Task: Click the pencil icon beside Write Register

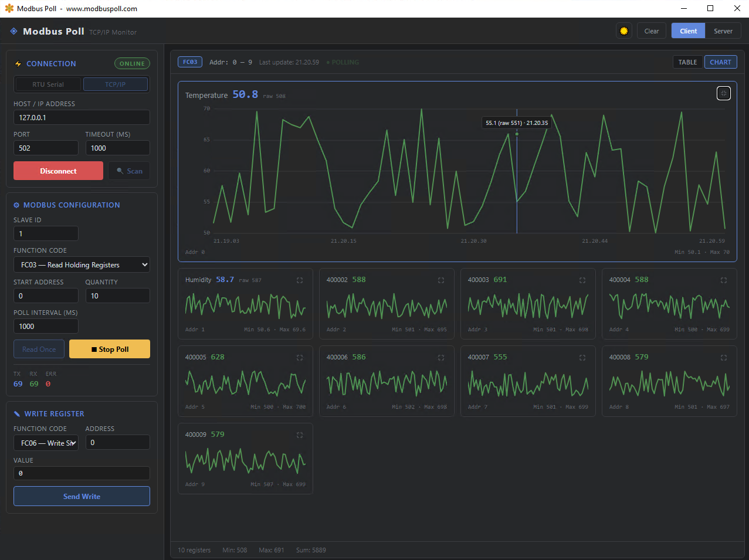Action: click(x=17, y=414)
